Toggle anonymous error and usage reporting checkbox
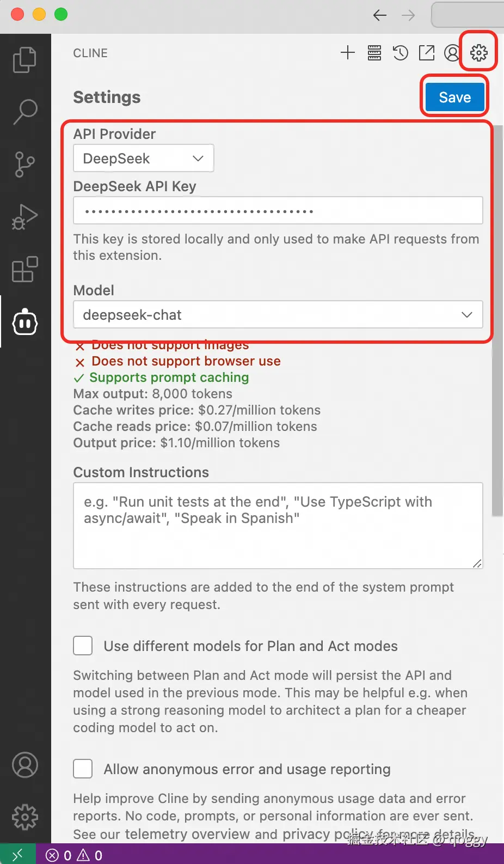The width and height of the screenshot is (504, 864). pyautogui.click(x=83, y=769)
